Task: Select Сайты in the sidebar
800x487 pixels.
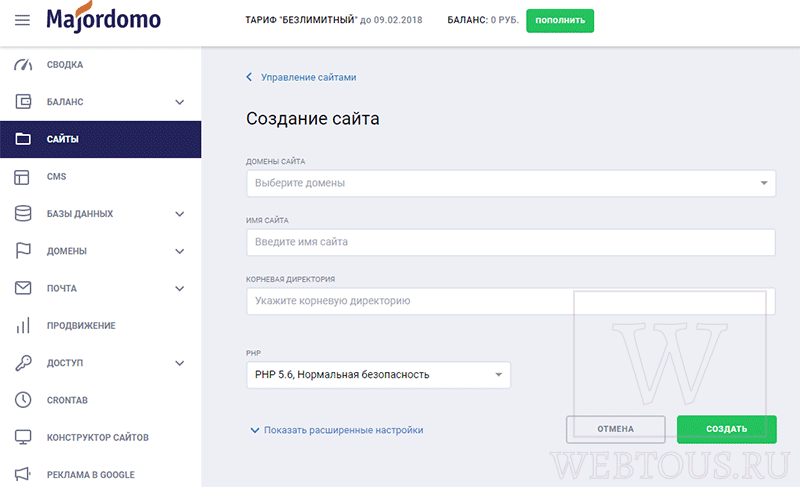Action: pyautogui.click(x=101, y=139)
